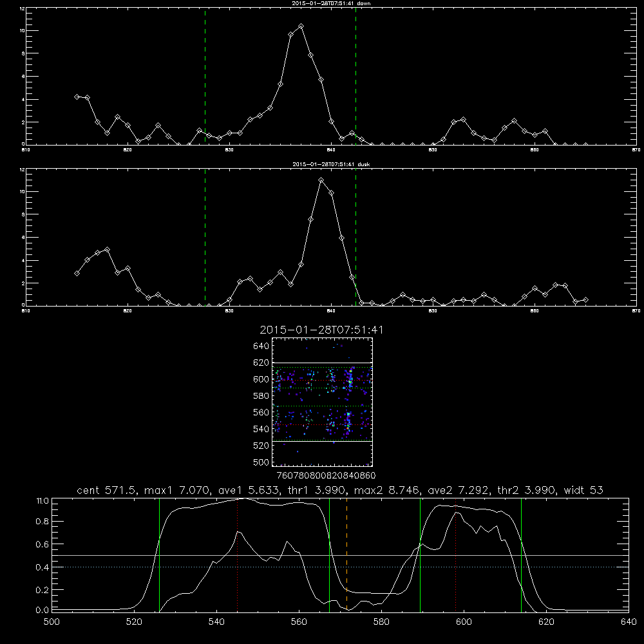
Task: Select the left green dashed line in the dusk plot
Action: (x=205, y=237)
